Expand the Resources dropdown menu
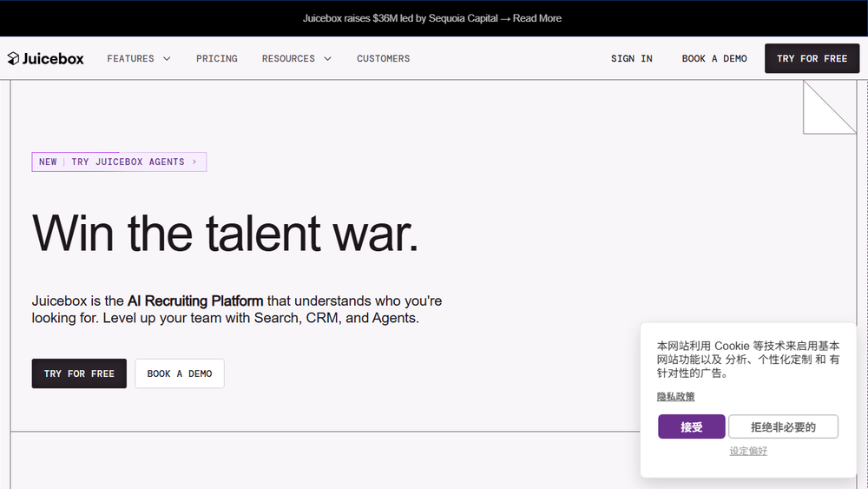 click(x=296, y=58)
